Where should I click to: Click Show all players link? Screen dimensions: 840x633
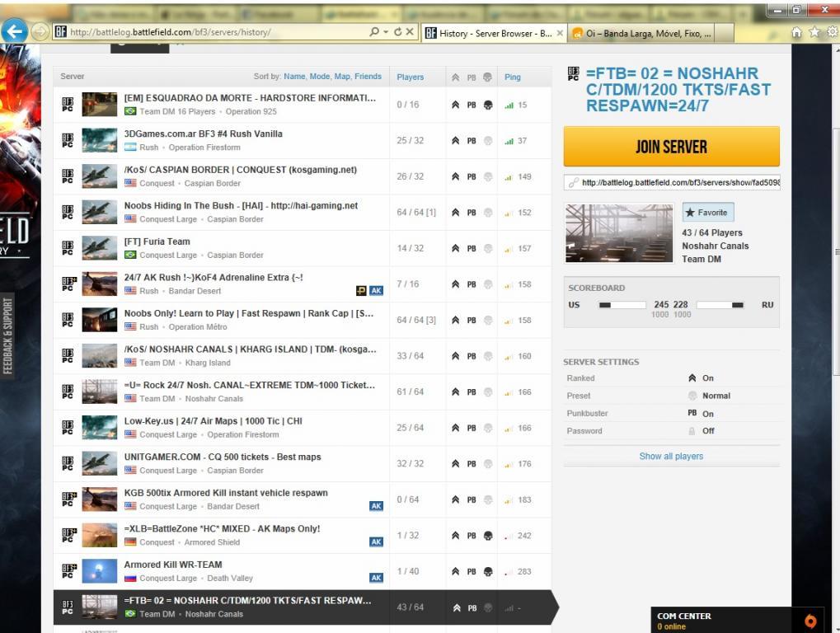(671, 457)
